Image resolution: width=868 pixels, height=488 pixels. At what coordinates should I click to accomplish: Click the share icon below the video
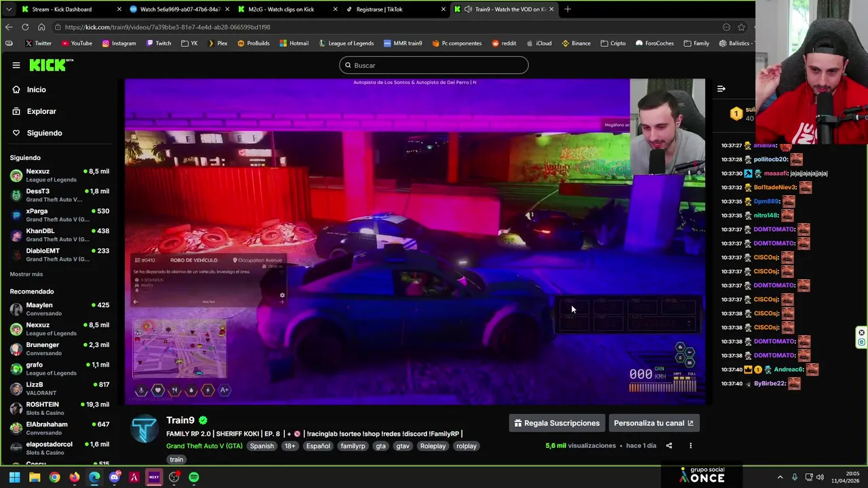(669, 445)
